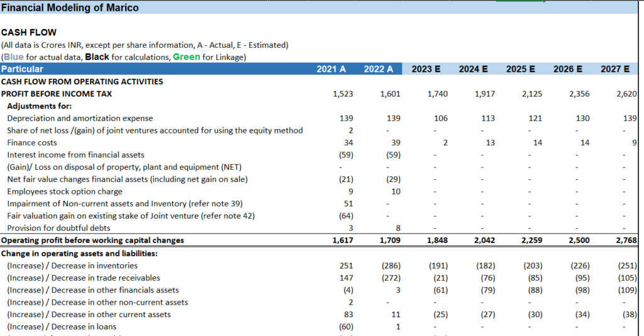644x336 pixels.
Task: Select 2024 E depreciation value 113
Action: (487, 118)
